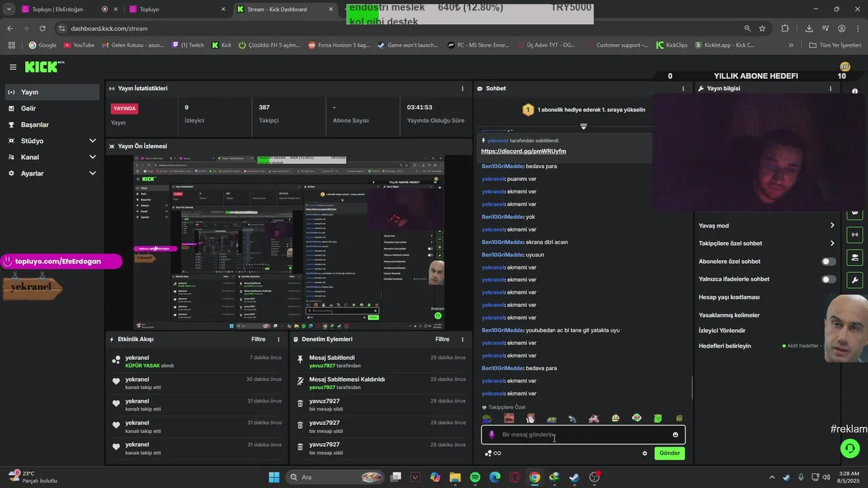
Task: Open chat settings gear icon
Action: tap(645, 453)
